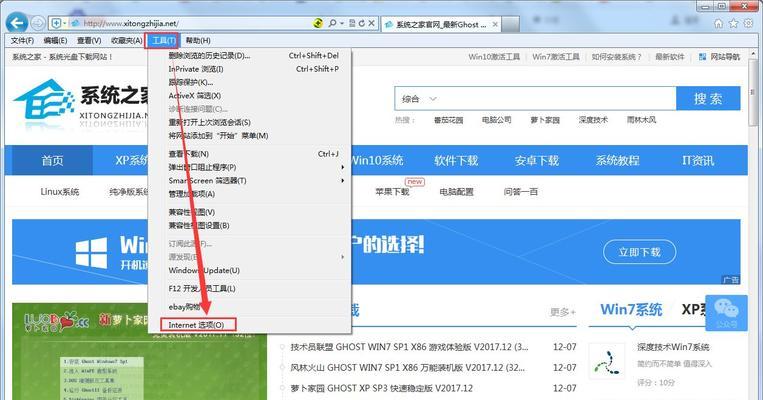Go to the IT资讯 nav tab

(698, 160)
